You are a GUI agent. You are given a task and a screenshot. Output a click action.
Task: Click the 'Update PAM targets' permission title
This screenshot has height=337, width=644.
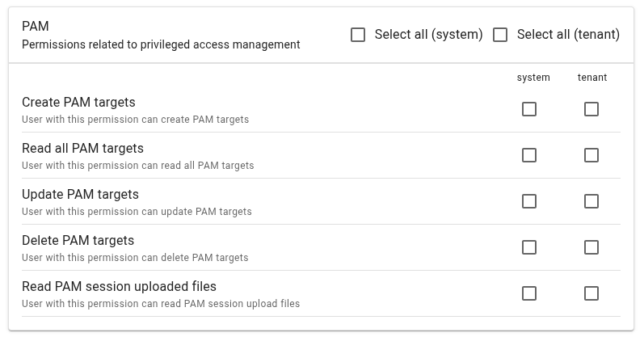(x=80, y=195)
